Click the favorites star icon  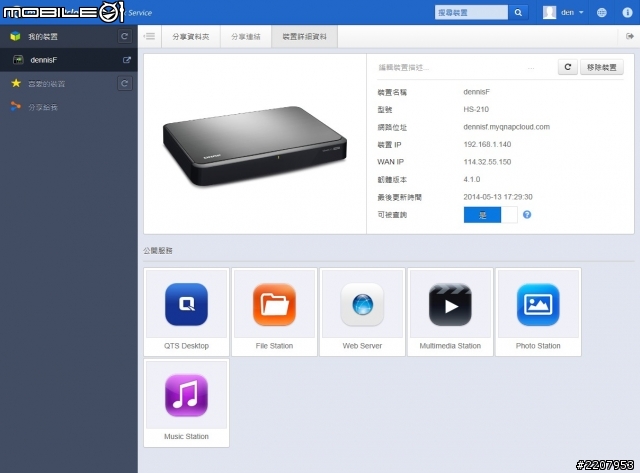point(16,83)
